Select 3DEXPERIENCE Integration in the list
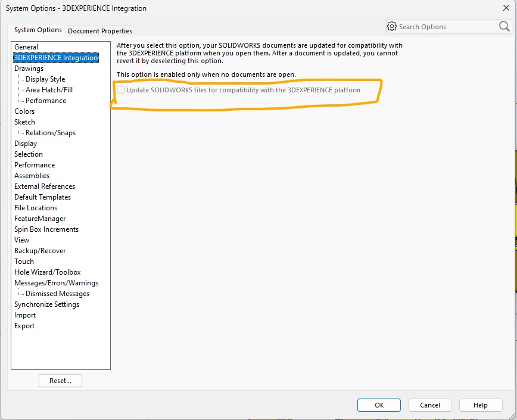Viewport: 517px width, 420px height. click(x=56, y=58)
